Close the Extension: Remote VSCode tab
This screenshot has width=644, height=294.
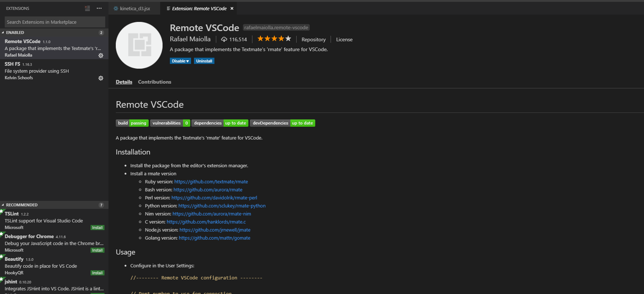click(x=232, y=8)
